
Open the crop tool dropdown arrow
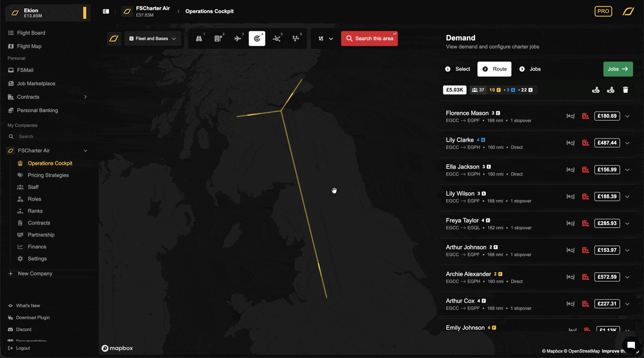(331, 39)
